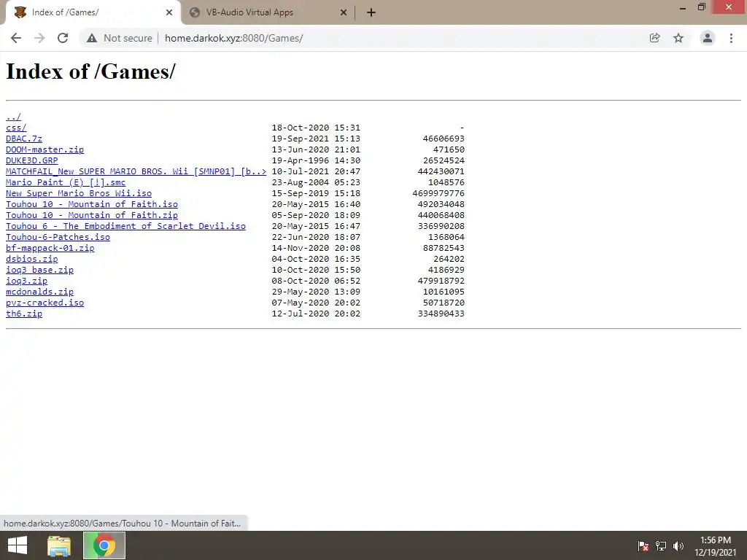Click the date 23-Aug-2004 05:23
747x560 pixels.
coord(316,182)
